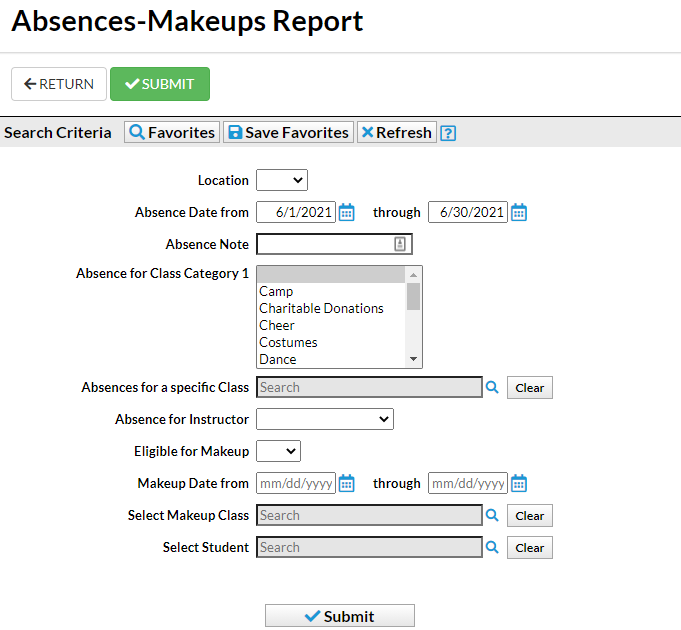Select Dance in Class Category list
Image resolution: width=681 pixels, height=630 pixels.
point(331,359)
